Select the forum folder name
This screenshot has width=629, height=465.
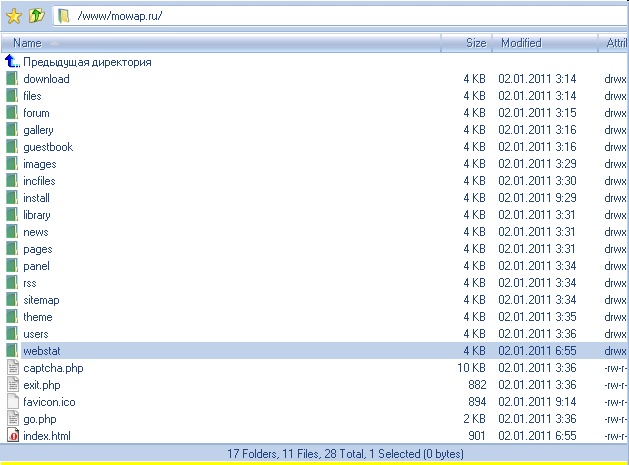click(x=36, y=113)
